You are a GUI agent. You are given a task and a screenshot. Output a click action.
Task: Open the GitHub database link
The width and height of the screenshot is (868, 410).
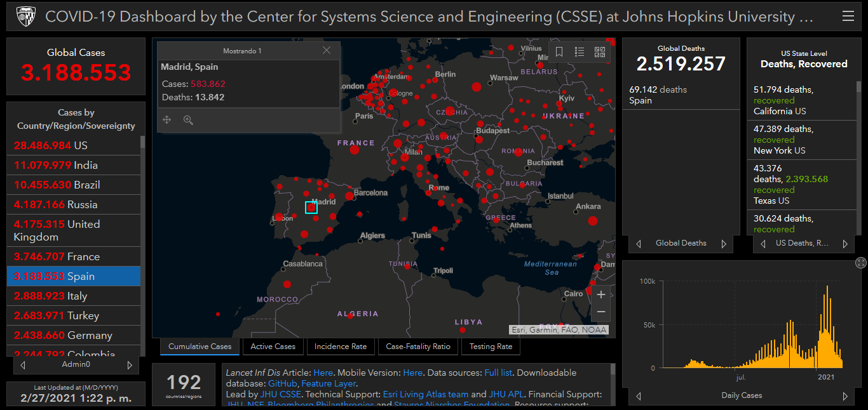pyautogui.click(x=282, y=383)
